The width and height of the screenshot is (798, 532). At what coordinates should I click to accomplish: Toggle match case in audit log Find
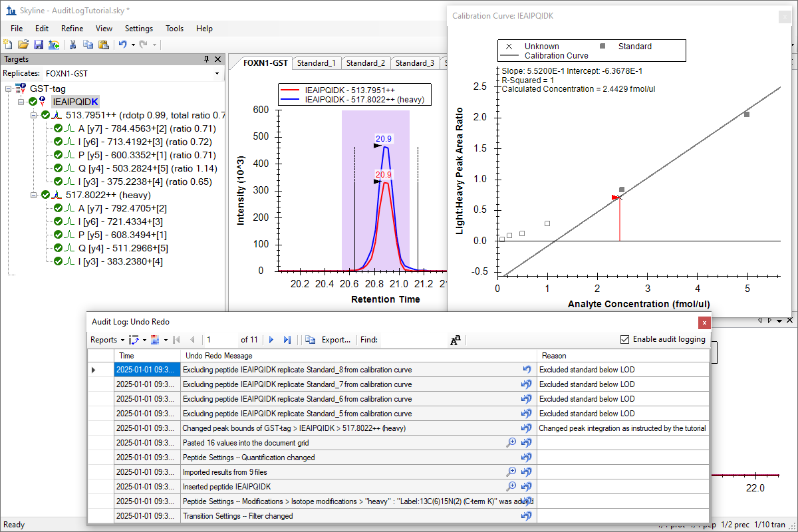[456, 340]
